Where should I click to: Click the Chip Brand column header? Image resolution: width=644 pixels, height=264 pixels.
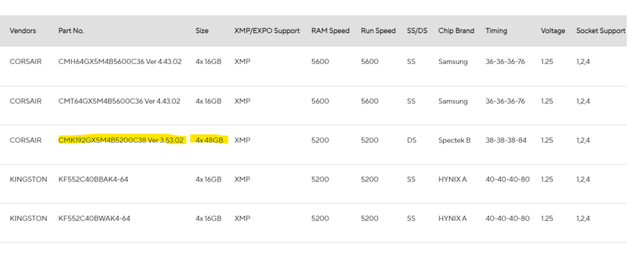tap(456, 31)
